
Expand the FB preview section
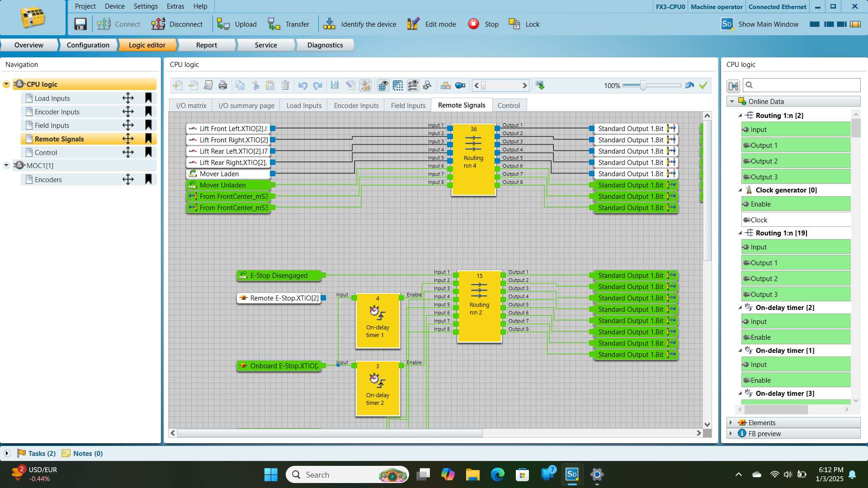(731, 433)
